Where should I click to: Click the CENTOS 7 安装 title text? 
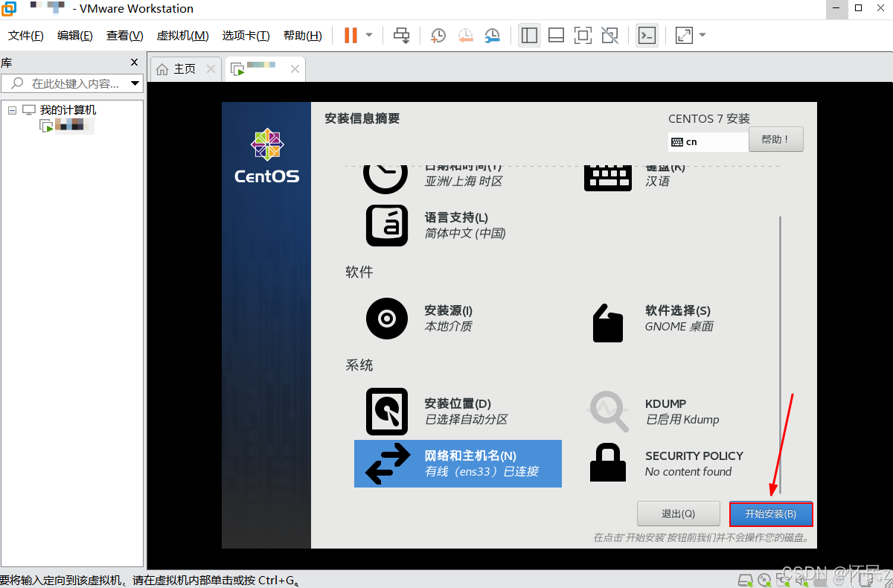[x=709, y=118]
